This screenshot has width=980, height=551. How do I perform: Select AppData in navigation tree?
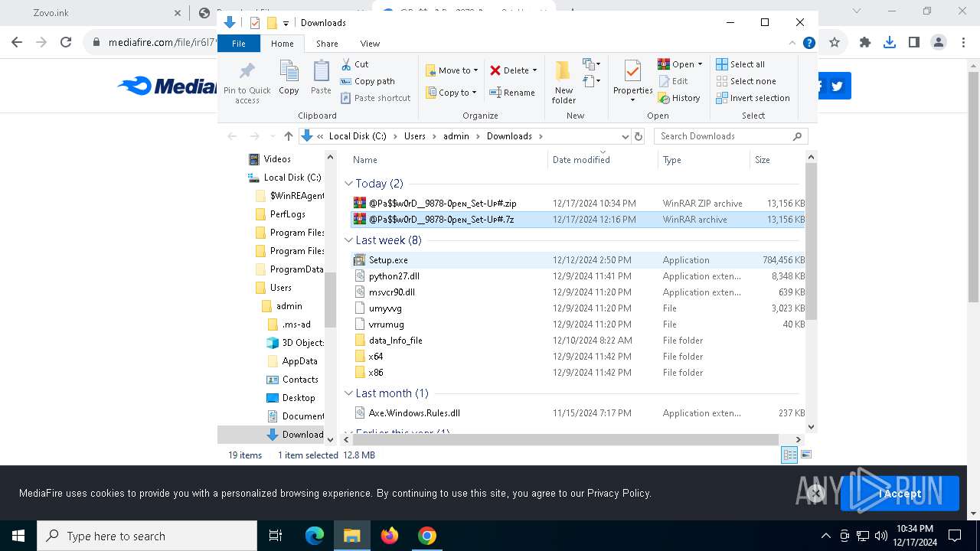tap(292, 361)
